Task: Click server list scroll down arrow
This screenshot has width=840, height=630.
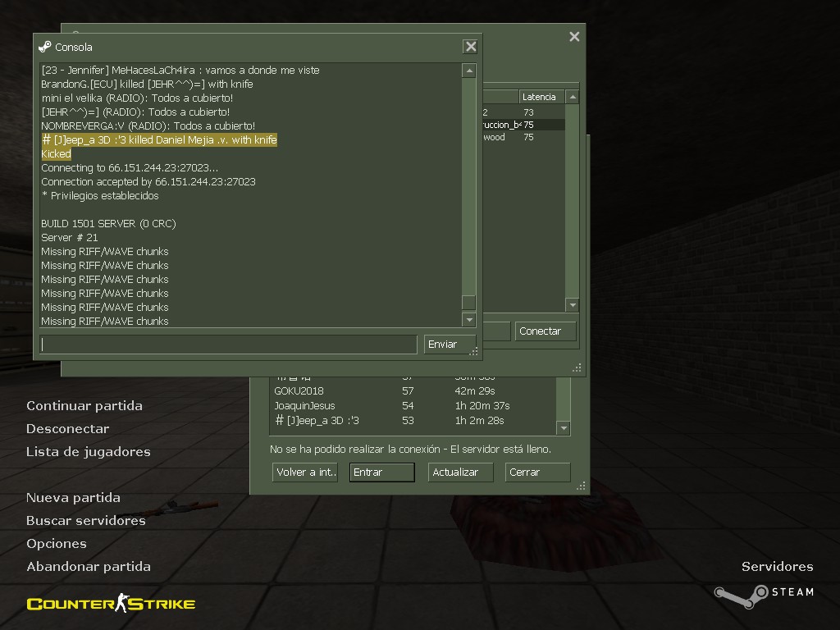Action: tap(572, 305)
